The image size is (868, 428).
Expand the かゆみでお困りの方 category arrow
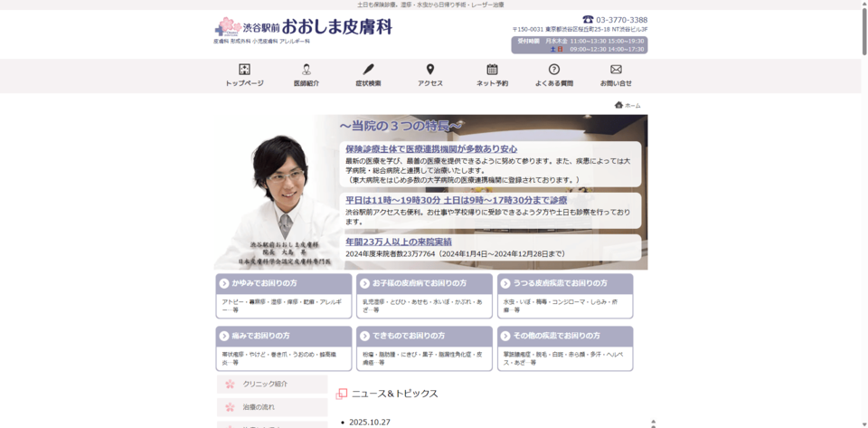224,283
